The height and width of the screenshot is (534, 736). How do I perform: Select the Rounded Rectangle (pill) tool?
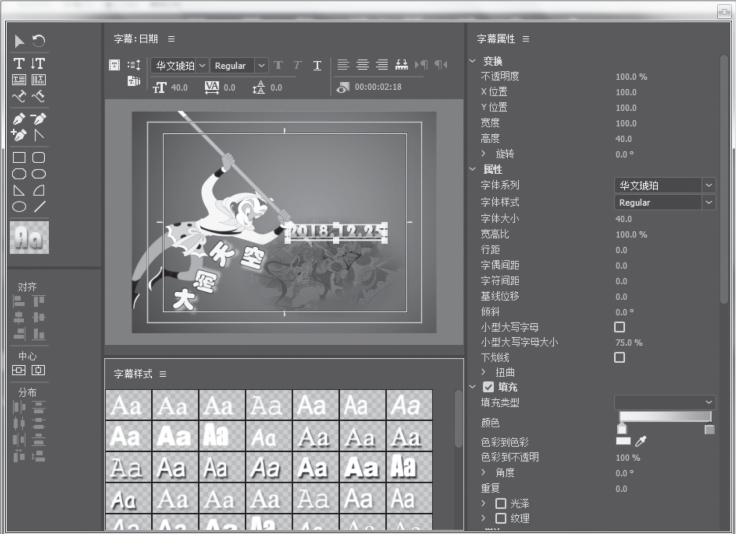(x=38, y=174)
